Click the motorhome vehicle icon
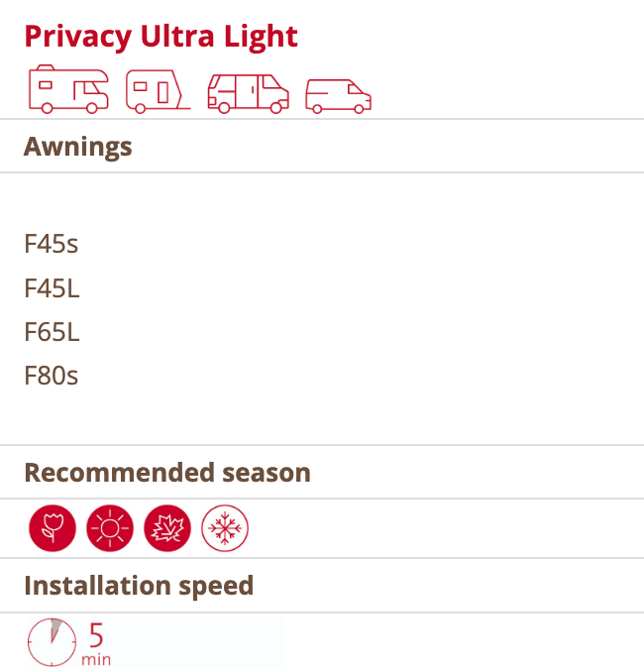 point(69,89)
